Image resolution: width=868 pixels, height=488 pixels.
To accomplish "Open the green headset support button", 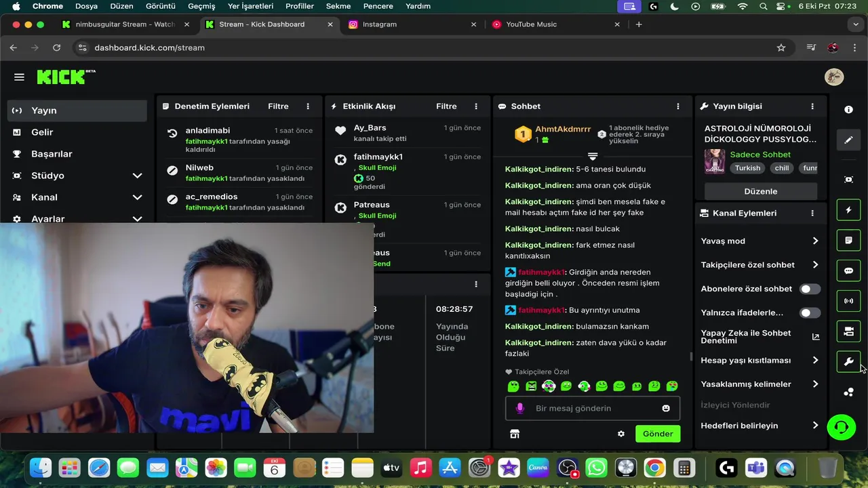I will point(842,427).
